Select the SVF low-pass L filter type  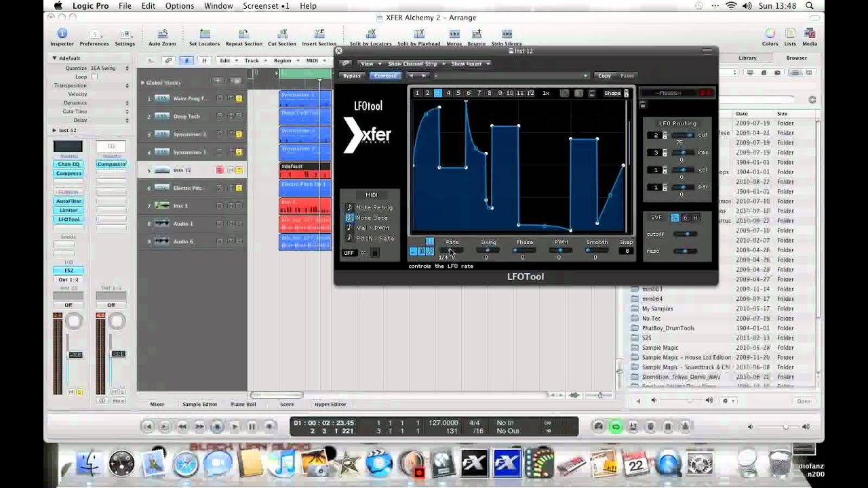[x=675, y=218]
